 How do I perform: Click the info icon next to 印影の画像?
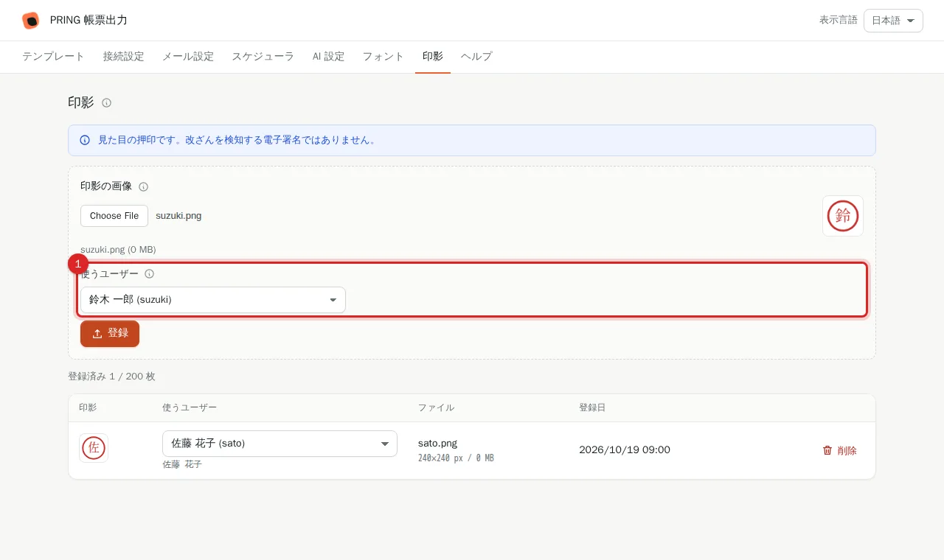pyautogui.click(x=144, y=187)
